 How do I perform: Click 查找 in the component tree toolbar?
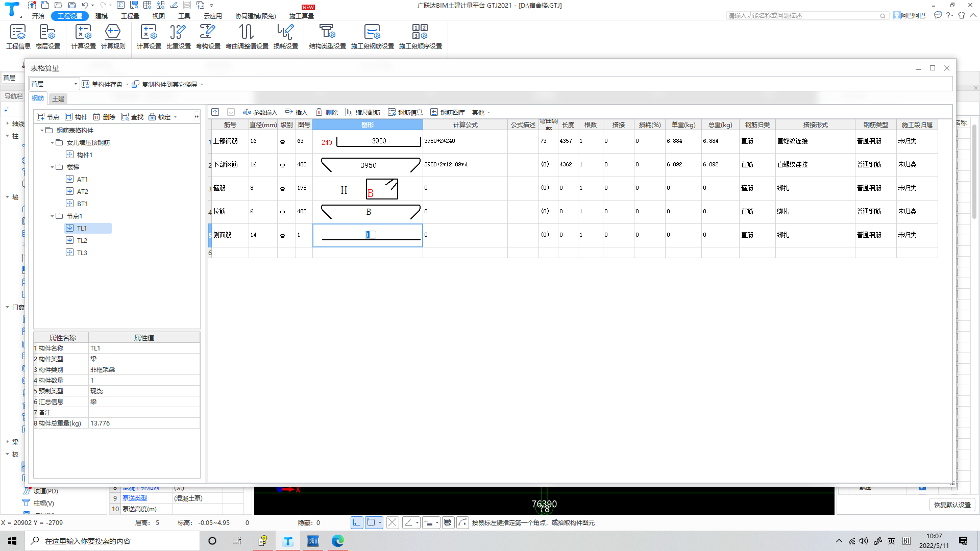click(x=133, y=117)
